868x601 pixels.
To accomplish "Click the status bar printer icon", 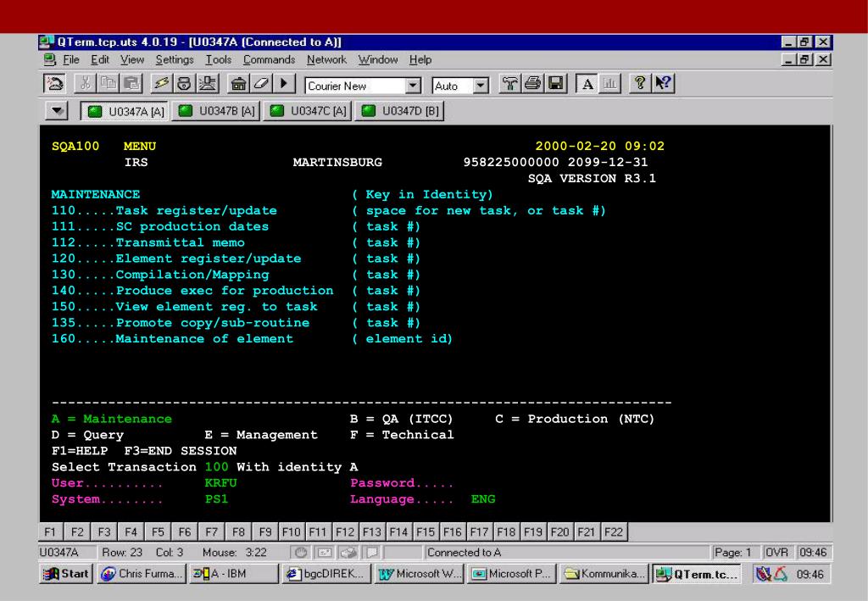I will 348,553.
